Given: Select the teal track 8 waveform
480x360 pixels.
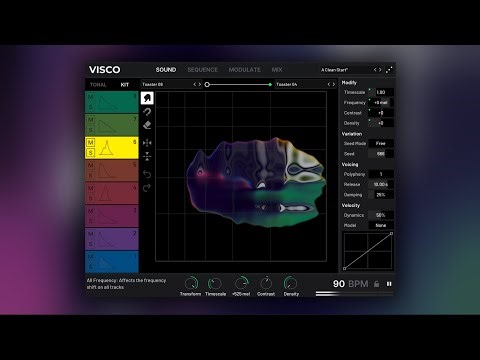Looking at the screenshot, I should 108,103.
